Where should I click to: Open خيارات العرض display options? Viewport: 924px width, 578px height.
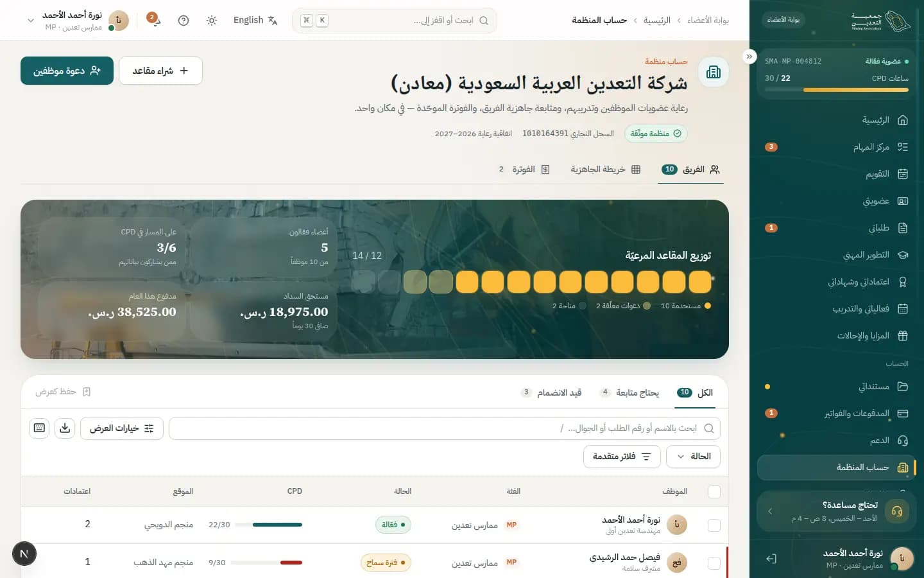[x=122, y=428]
